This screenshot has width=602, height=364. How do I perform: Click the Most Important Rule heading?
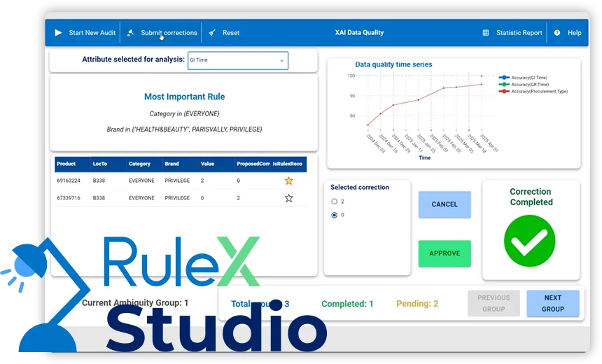[x=184, y=97]
